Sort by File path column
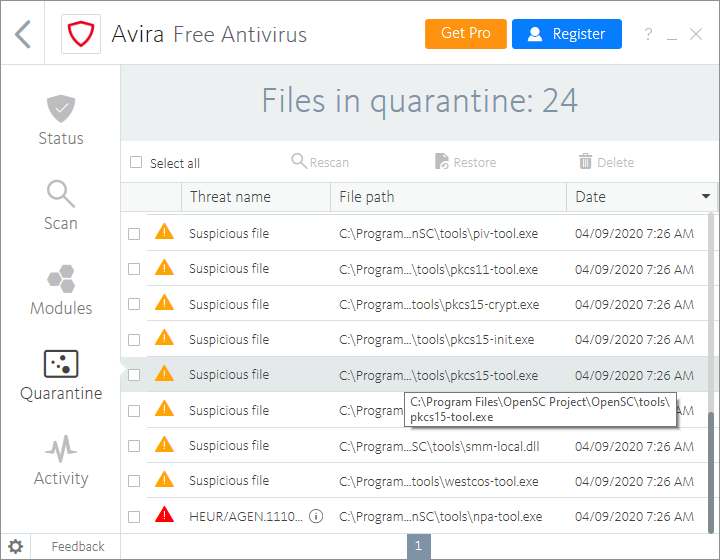This screenshot has width=720, height=560. pyautogui.click(x=448, y=197)
